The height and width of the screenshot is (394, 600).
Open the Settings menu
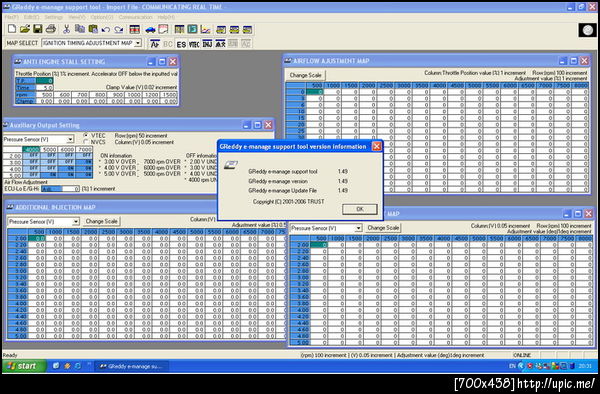pos(54,17)
